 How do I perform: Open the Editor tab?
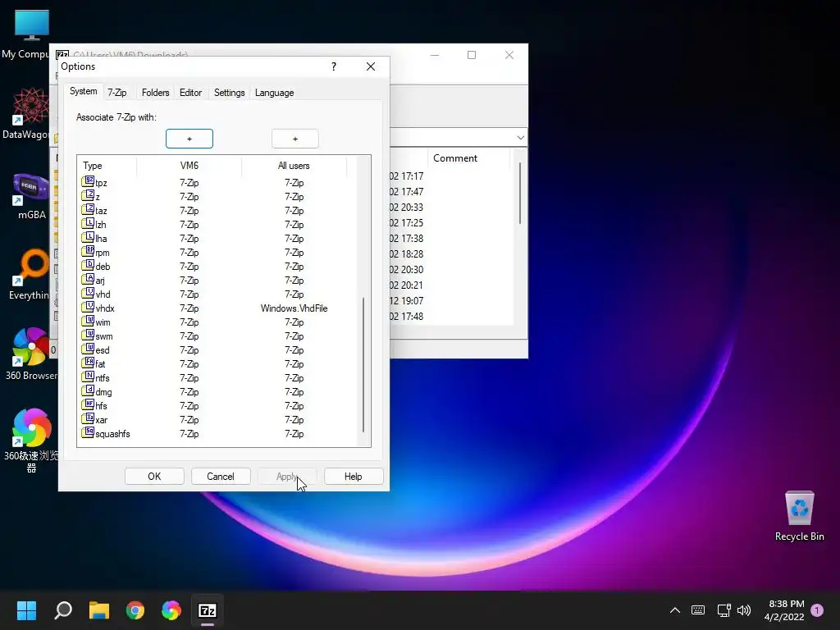[x=190, y=93]
